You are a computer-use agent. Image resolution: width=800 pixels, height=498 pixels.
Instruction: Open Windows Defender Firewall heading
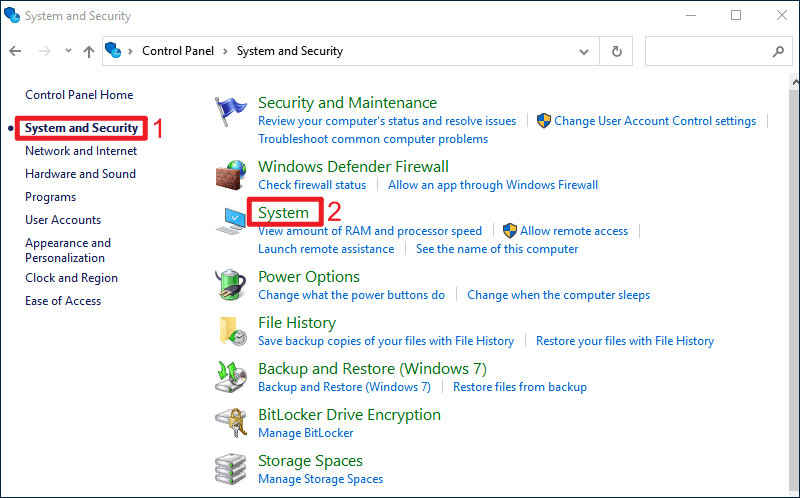pyautogui.click(x=353, y=166)
